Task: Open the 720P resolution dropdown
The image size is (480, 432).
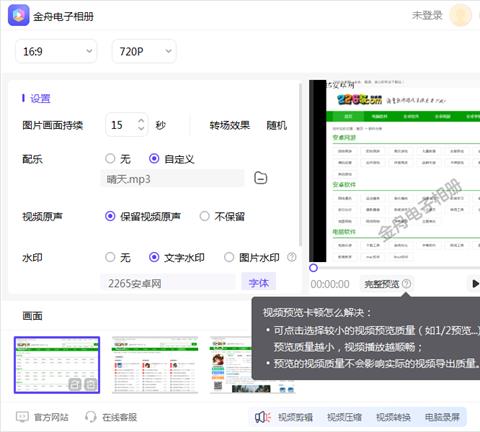Action: (x=144, y=51)
